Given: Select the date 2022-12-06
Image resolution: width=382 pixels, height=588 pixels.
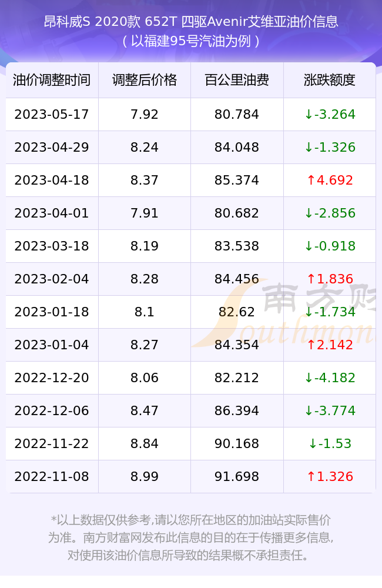Looking at the screenshot, I should point(52,411).
